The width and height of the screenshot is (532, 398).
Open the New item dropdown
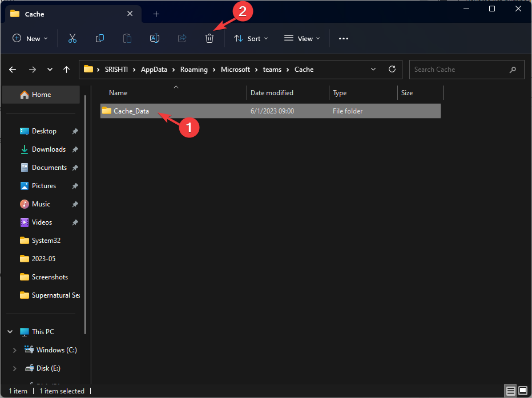tap(30, 39)
